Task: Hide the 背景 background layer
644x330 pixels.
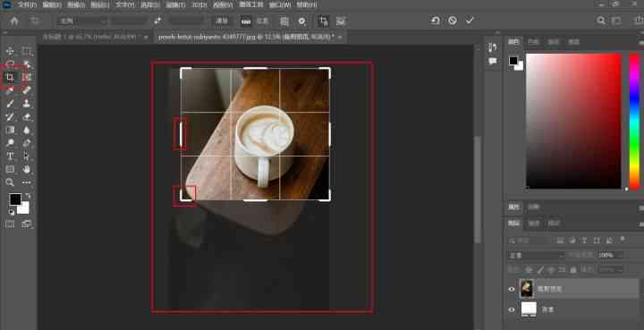Action: pos(512,309)
